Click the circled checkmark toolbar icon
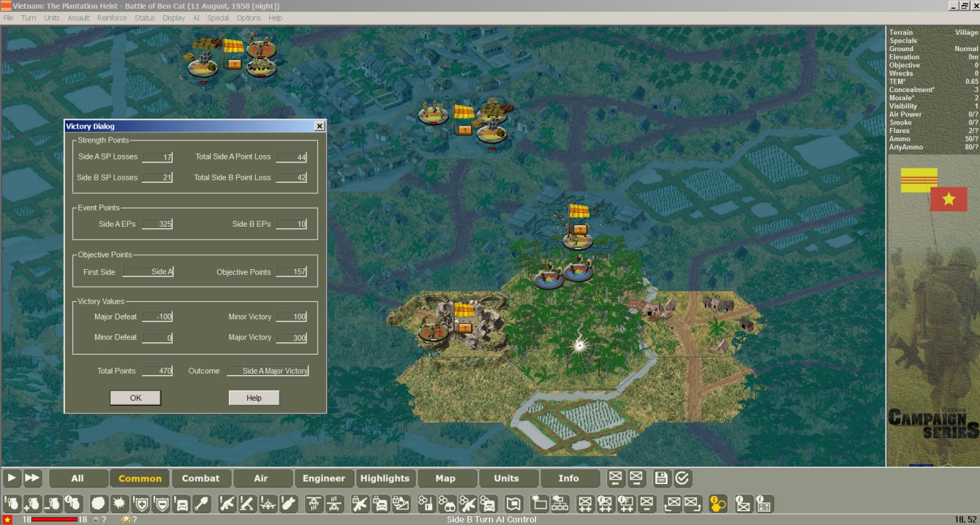This screenshot has height=525, width=980. tap(682, 478)
